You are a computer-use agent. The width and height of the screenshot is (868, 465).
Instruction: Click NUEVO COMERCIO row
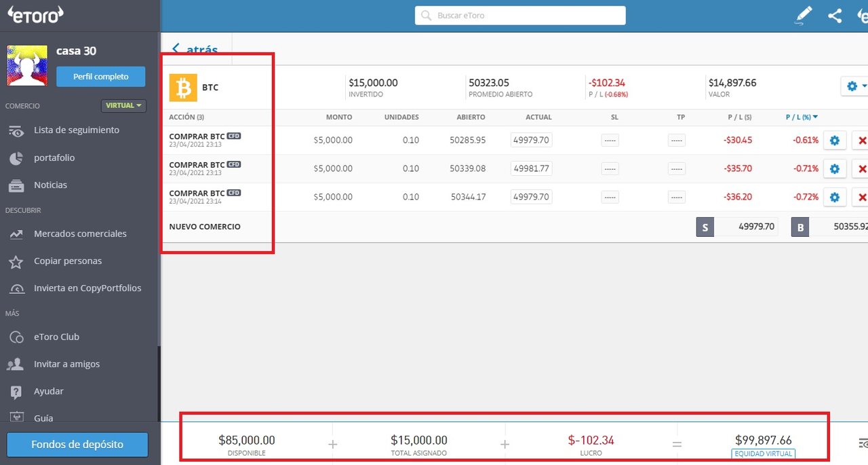tap(205, 227)
